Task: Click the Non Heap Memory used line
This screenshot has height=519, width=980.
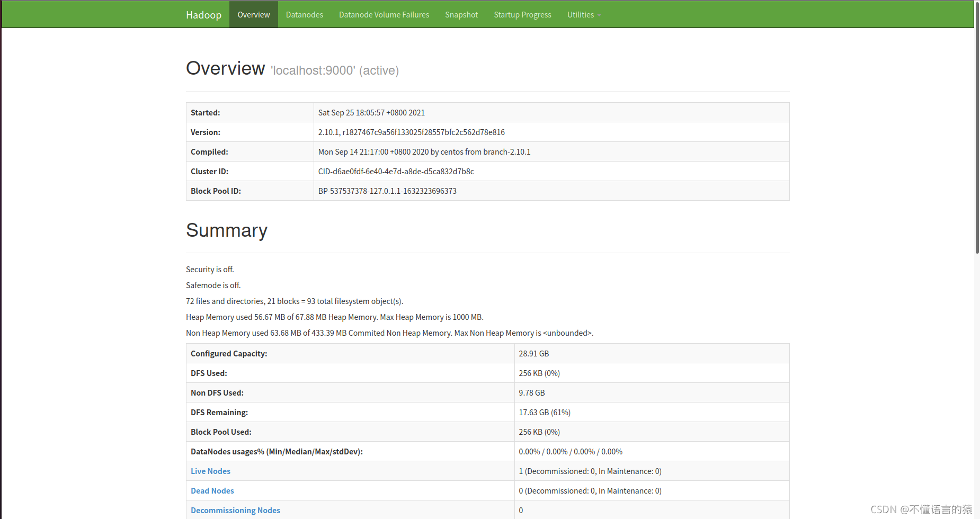Action: pos(389,333)
